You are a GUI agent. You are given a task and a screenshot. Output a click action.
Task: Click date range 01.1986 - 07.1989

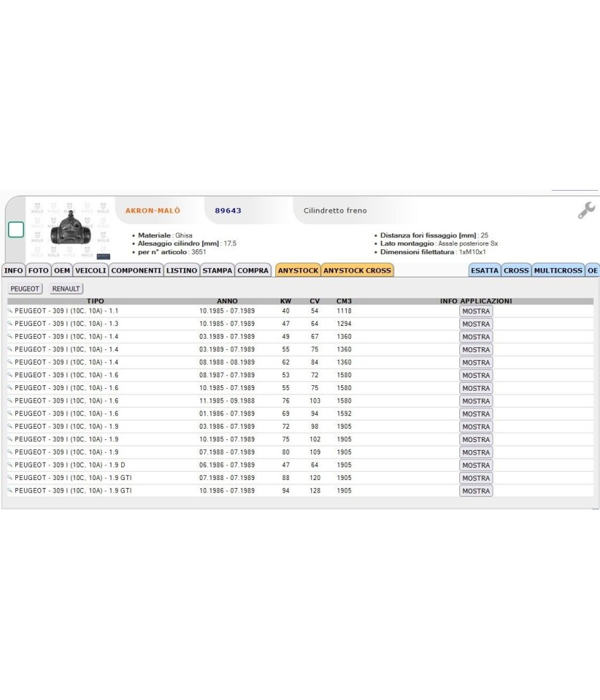coord(227,413)
